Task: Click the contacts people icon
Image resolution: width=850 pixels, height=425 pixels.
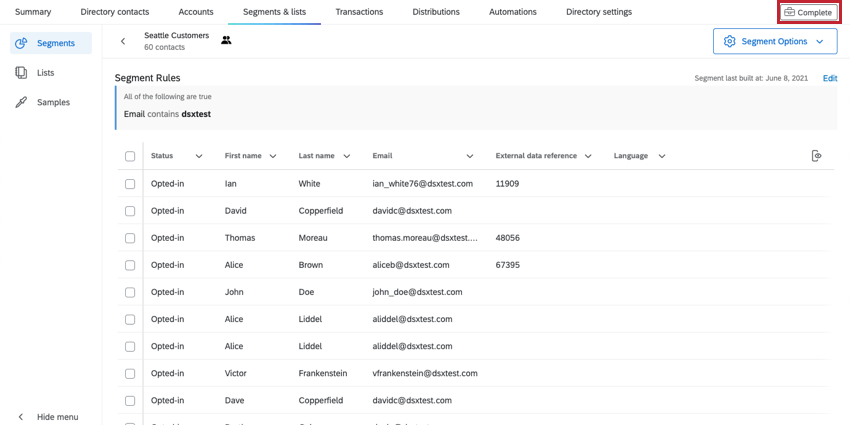Action: point(226,41)
